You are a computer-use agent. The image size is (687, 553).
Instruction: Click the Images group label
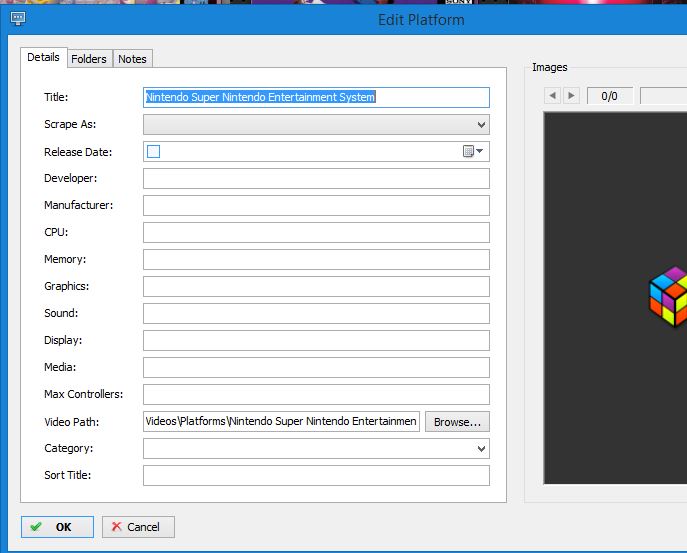[x=550, y=67]
